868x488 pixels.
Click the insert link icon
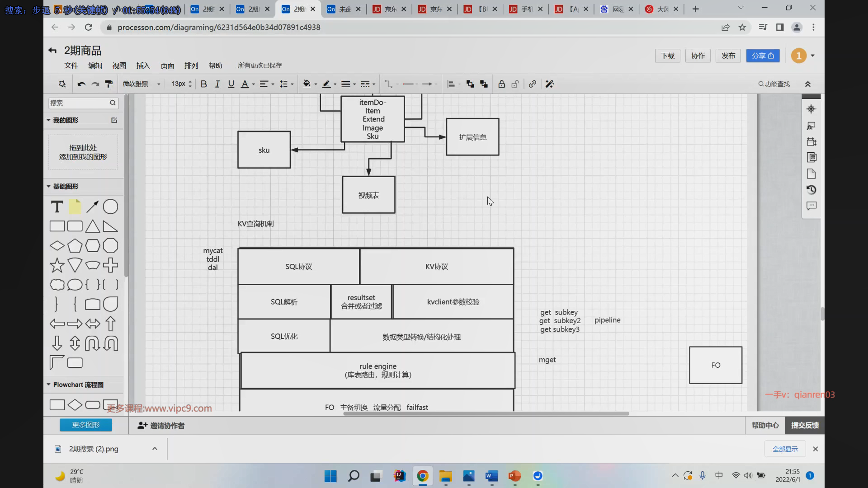(x=533, y=84)
